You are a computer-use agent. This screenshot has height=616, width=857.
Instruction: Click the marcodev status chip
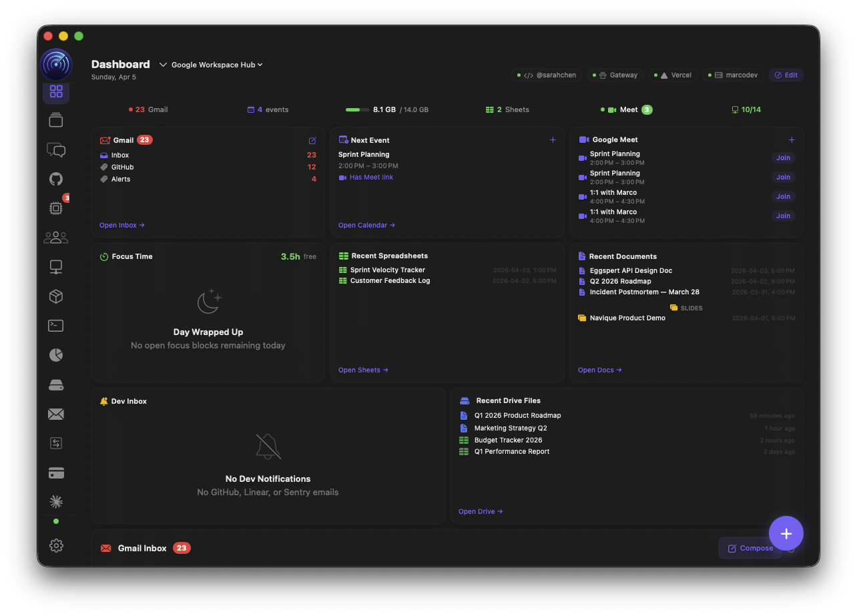[733, 75]
